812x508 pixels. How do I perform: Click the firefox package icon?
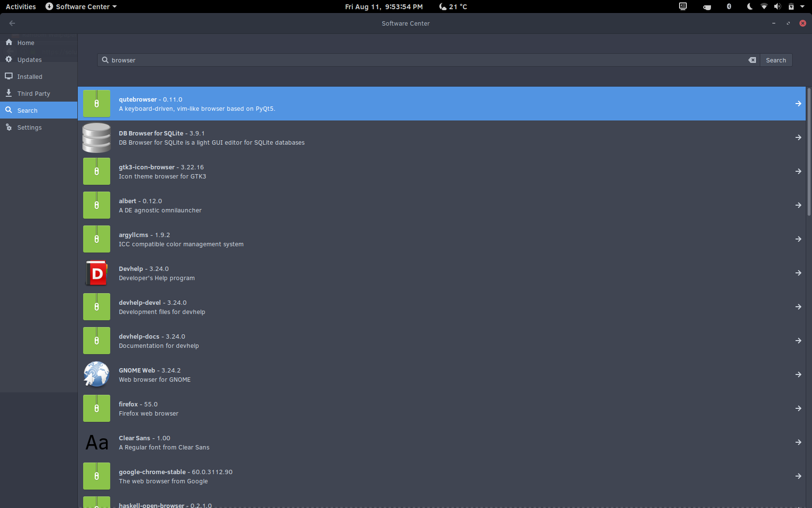coord(97,408)
